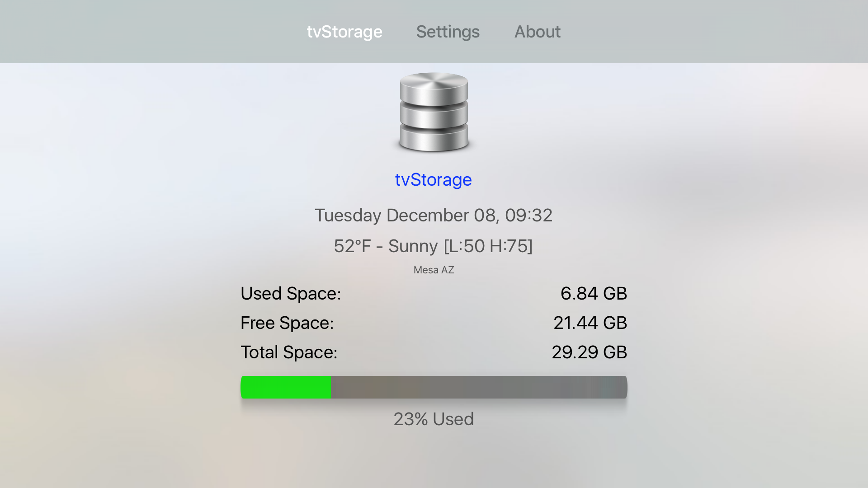Click the silver storage disk stack icon
Viewport: 868px width, 488px height.
(434, 112)
